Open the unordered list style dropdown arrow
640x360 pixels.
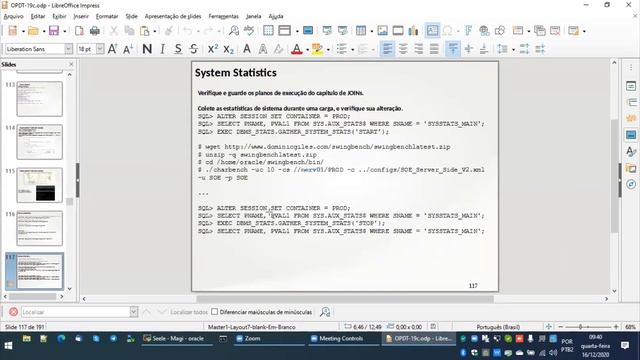pos(353,49)
